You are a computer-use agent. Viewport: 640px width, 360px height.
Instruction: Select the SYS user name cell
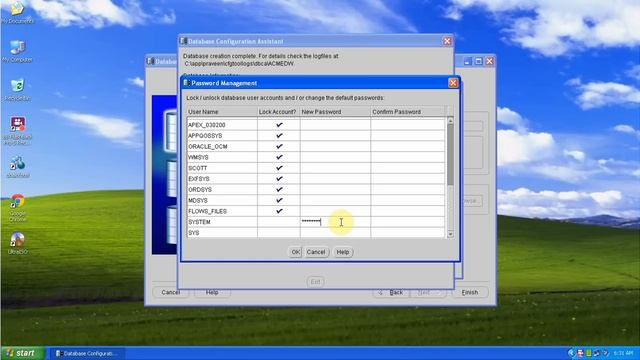tap(222, 233)
